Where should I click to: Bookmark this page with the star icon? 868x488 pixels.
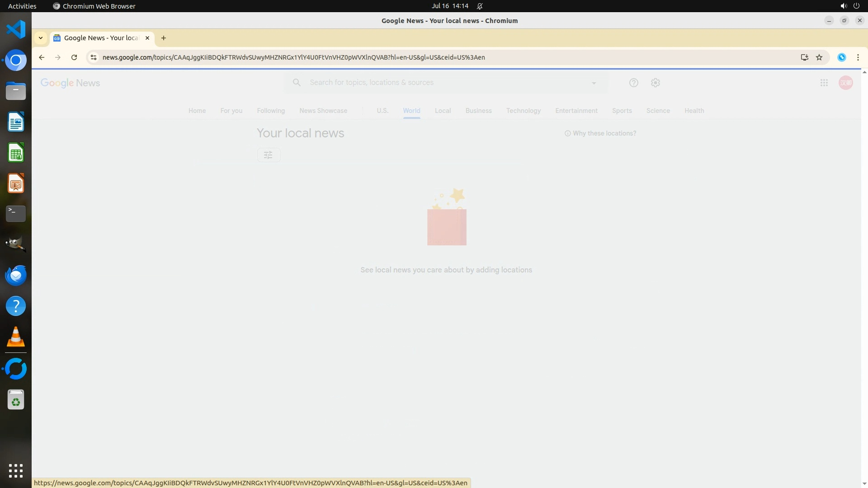pyautogui.click(x=819, y=57)
